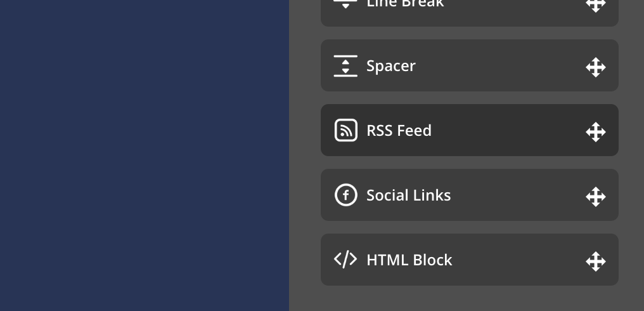
Task: Click the HTML Block move handle
Action: (596, 261)
